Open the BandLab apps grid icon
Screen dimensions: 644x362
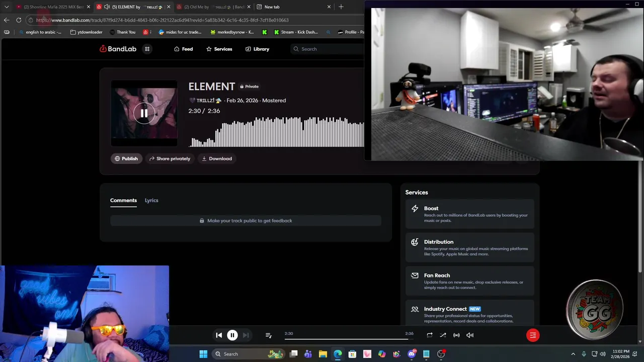click(147, 49)
